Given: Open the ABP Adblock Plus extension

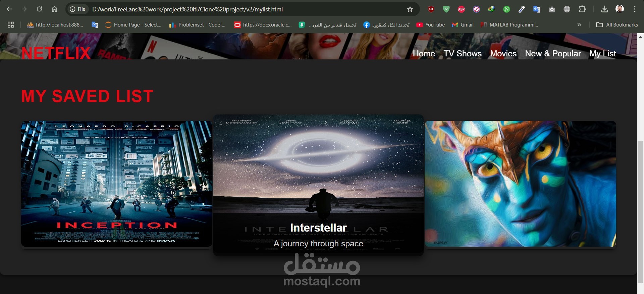Looking at the screenshot, I should coord(462,9).
